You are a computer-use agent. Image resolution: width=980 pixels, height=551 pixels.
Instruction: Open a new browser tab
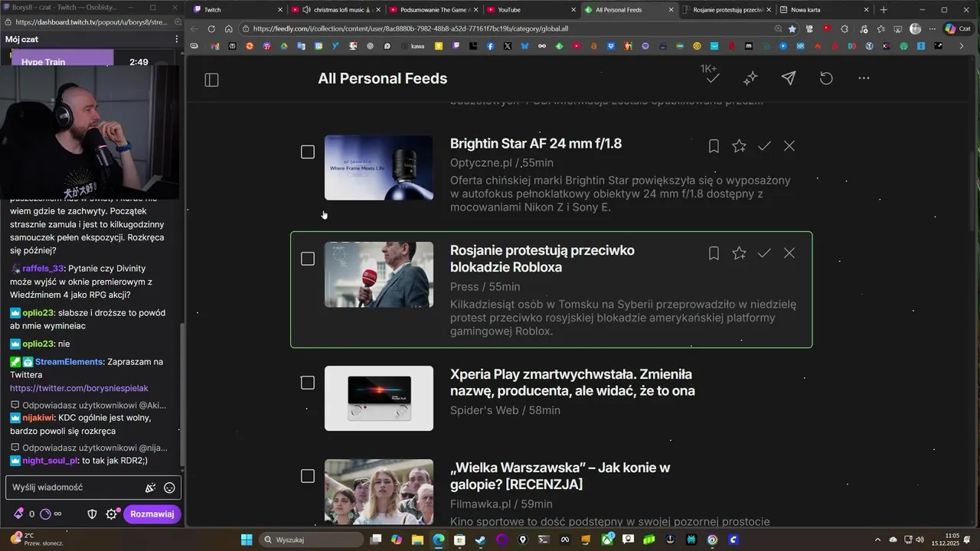884,10
